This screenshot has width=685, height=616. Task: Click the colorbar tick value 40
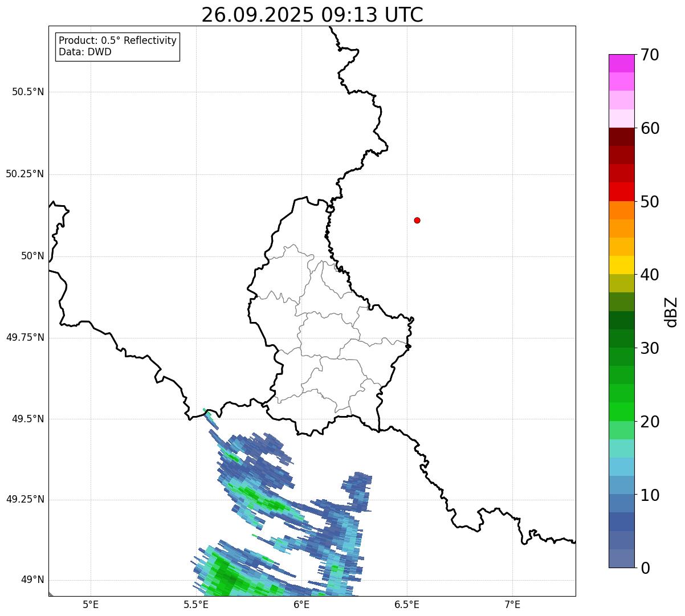(x=649, y=275)
